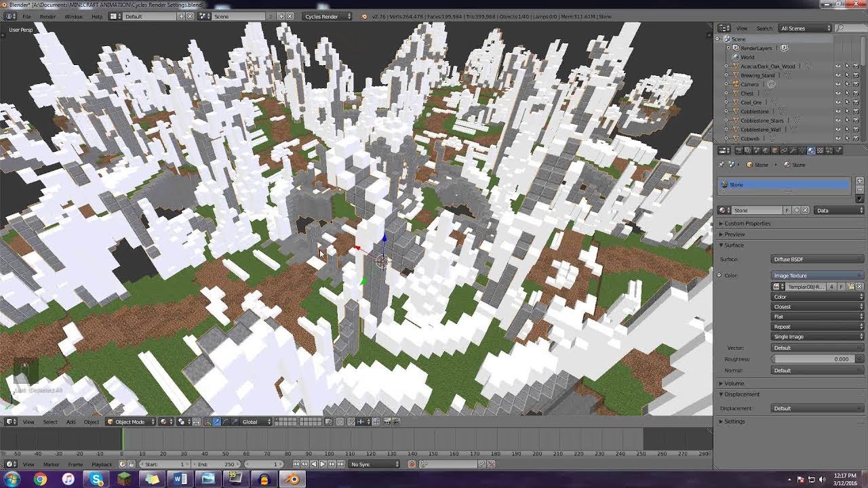Click the End frame 250 field

[x=216, y=464]
